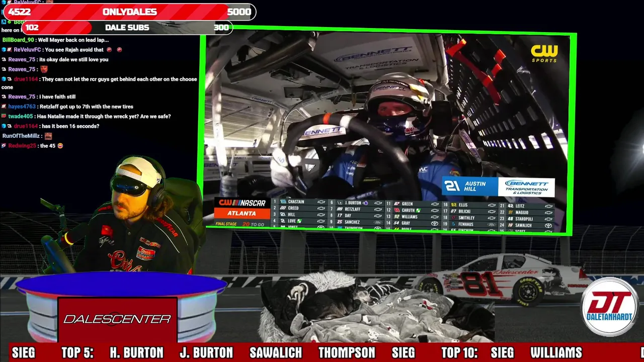The image size is (644, 362).
Task: Click the "FINAL STAGE 20 TO GO" indicator
Action: click(240, 224)
